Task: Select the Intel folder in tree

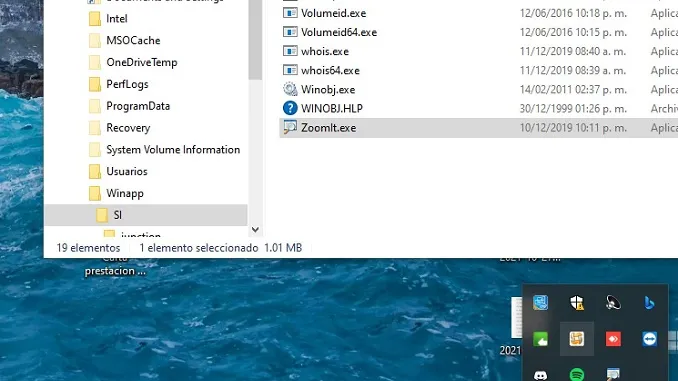Action: (117, 19)
